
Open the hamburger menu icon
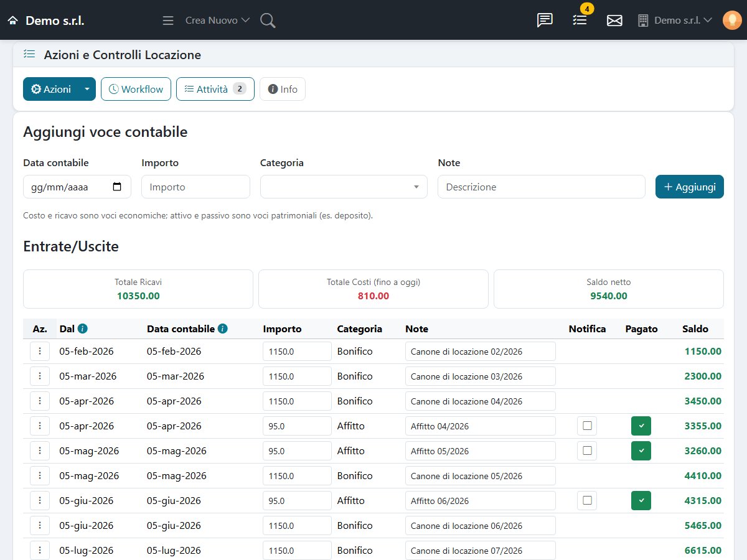tap(167, 21)
